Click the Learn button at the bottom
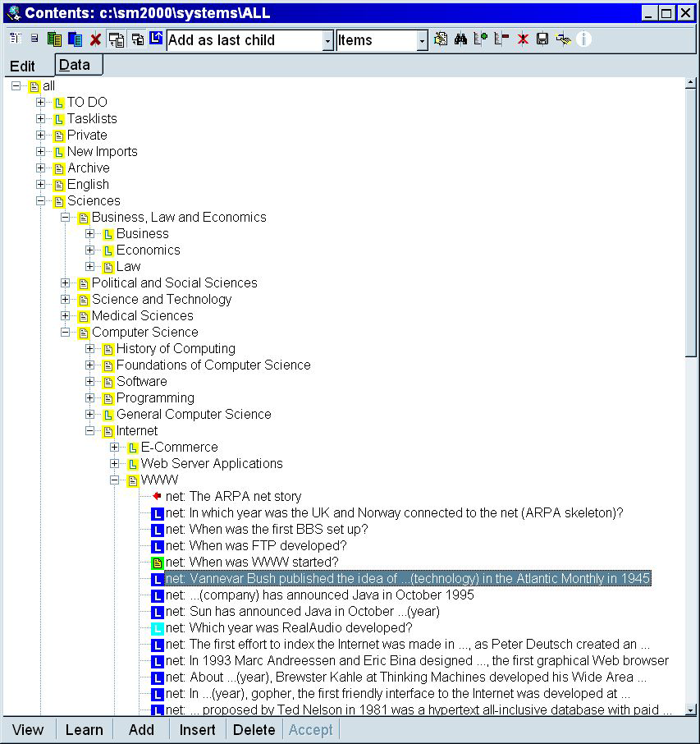The image size is (700, 744). point(84,729)
